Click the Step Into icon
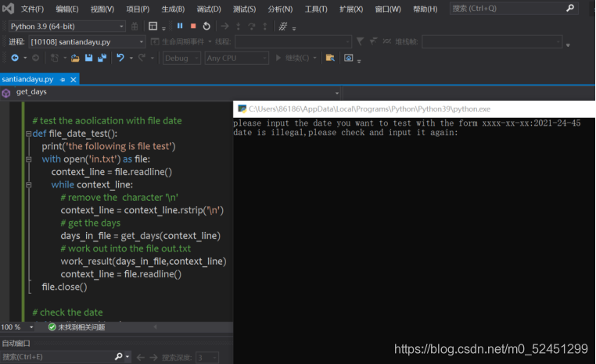This screenshot has height=364, width=596. [x=239, y=26]
